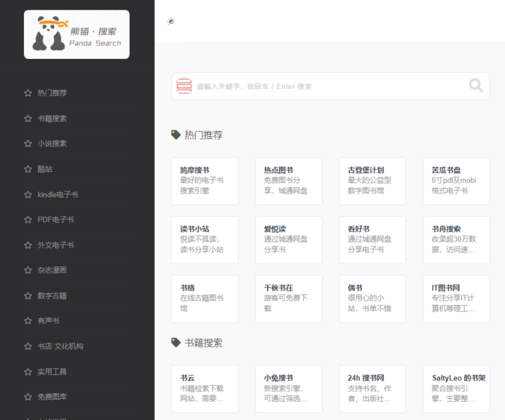The width and height of the screenshot is (505, 420).
Task: Open the 热点图书 card
Action: pyautogui.click(x=289, y=181)
